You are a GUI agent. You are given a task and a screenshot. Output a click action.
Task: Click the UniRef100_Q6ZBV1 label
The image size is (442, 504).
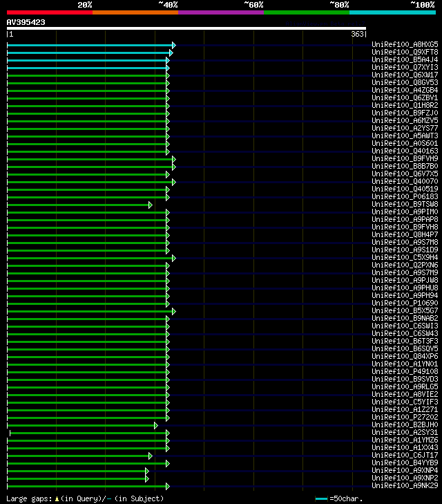(405, 97)
